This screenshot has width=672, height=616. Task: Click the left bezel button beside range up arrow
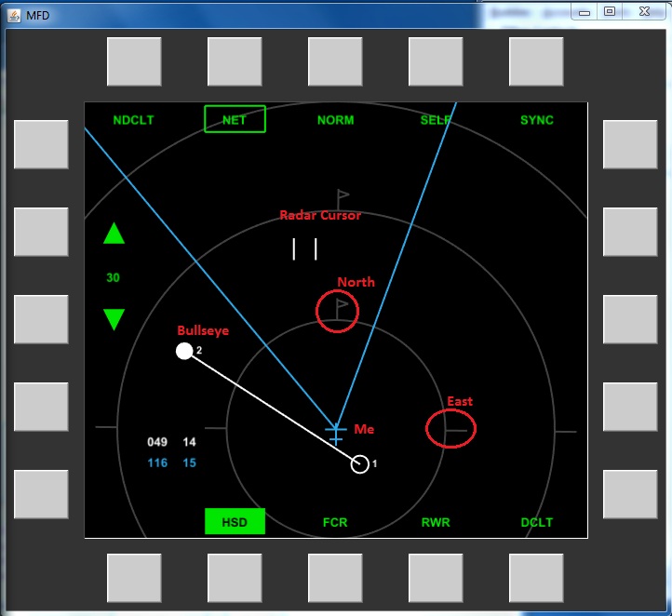coord(41,232)
